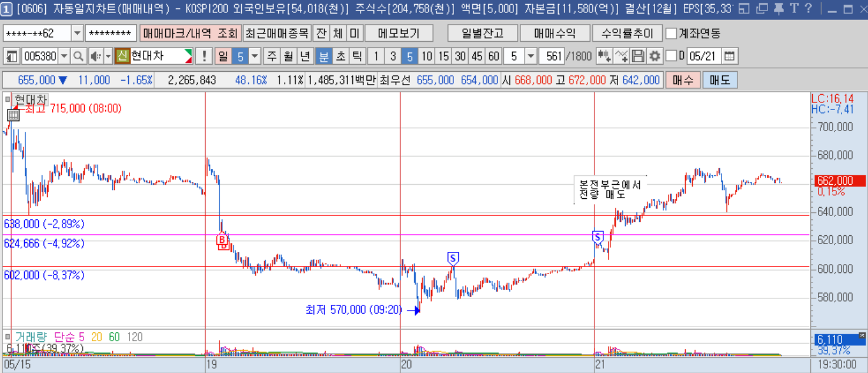Toggle the 체 execution filter button

[x=338, y=34]
